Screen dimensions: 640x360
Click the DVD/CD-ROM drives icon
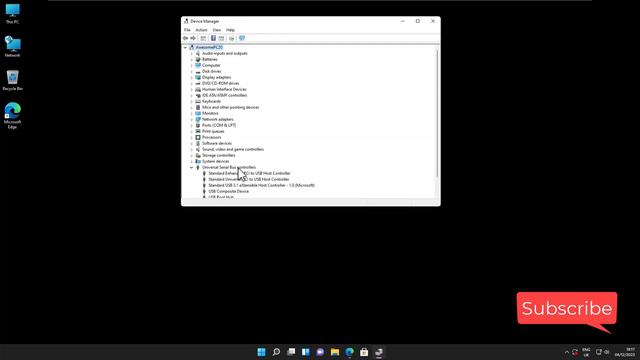point(198,83)
